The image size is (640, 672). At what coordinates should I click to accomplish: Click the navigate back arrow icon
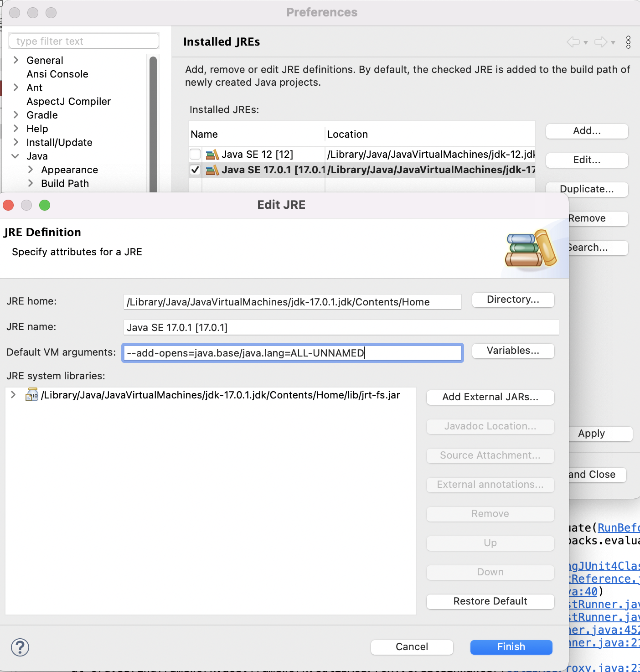(573, 42)
